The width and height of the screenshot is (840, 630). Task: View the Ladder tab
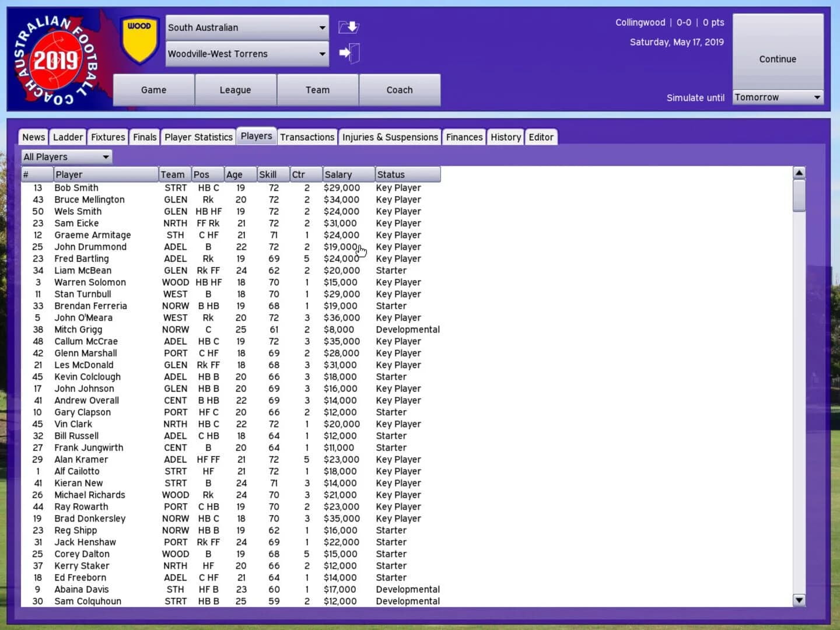tap(68, 136)
